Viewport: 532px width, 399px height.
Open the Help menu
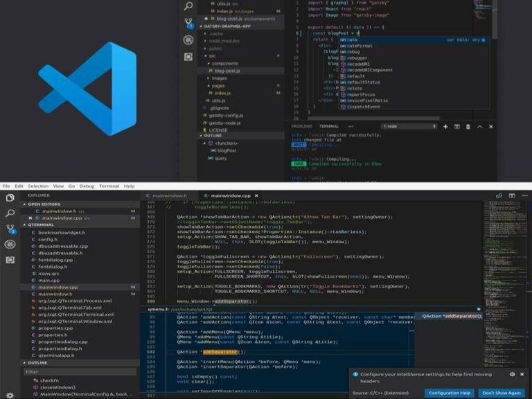click(x=129, y=186)
